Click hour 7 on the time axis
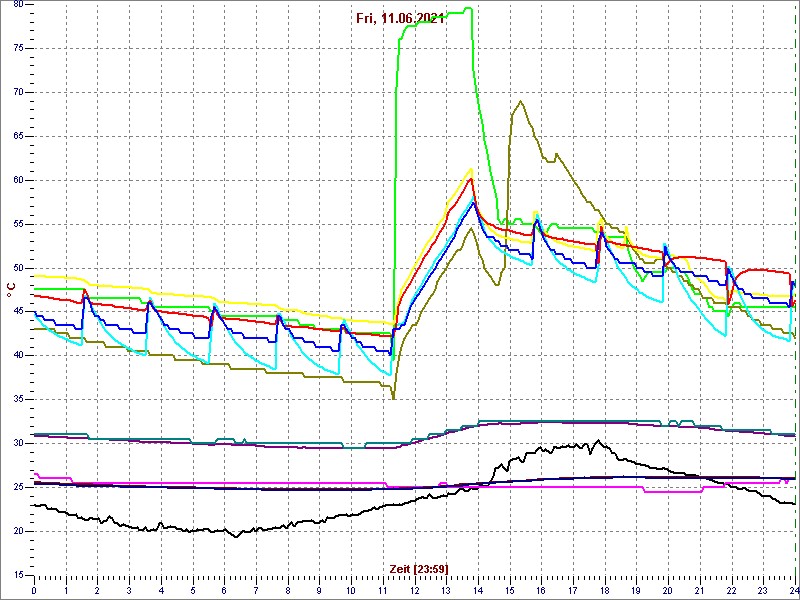Image resolution: width=800 pixels, height=600 pixels. (x=256, y=590)
